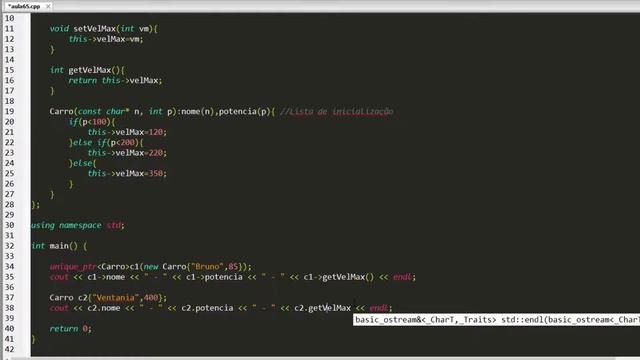Image resolution: width=640 pixels, height=360 pixels.
Task: Click 'using namespace std;' line
Action: click(78, 225)
